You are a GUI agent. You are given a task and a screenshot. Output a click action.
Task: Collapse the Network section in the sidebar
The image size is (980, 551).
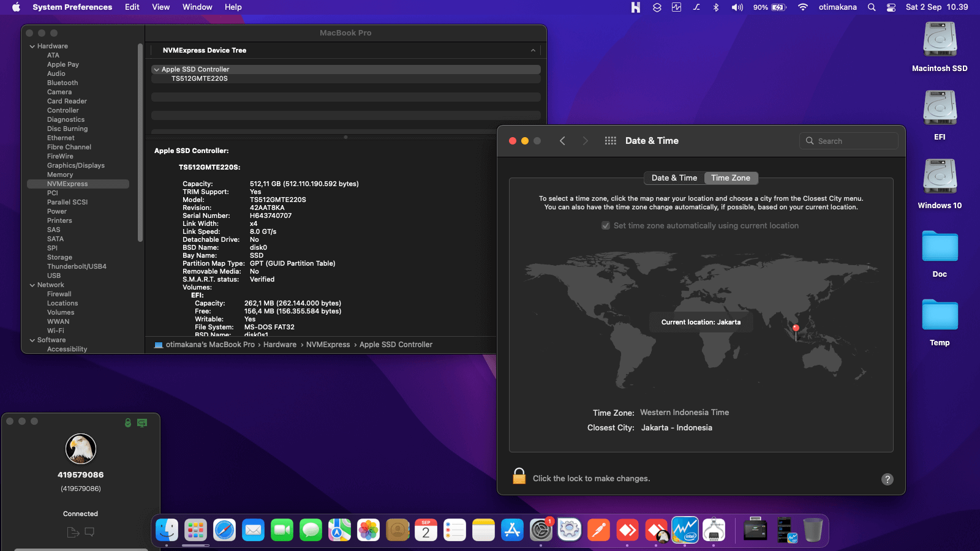[32, 285]
